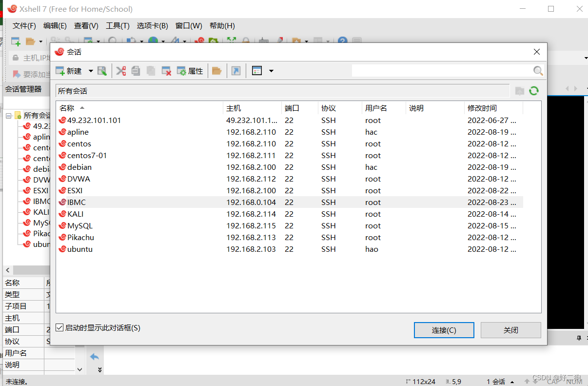The height and width of the screenshot is (386, 588).
Task: Click the blue reply arrow icon below dialog
Action: tap(95, 357)
